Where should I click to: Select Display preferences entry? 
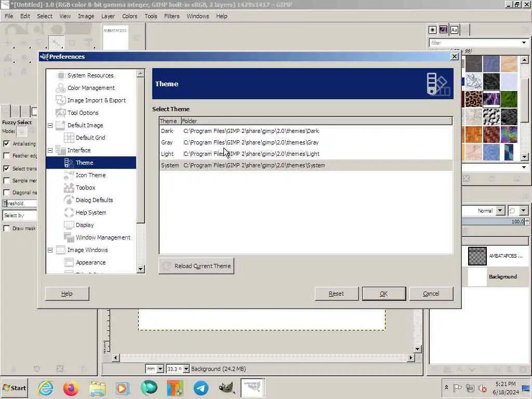click(85, 225)
